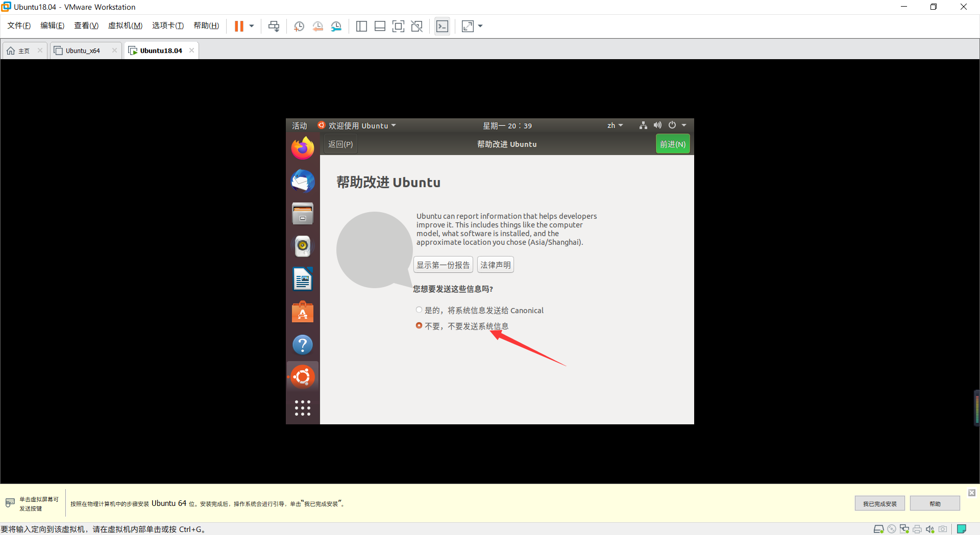Screen dimensions: 980x535
Task: Close the Ubuntu18.04 tab
Action: coord(191,50)
